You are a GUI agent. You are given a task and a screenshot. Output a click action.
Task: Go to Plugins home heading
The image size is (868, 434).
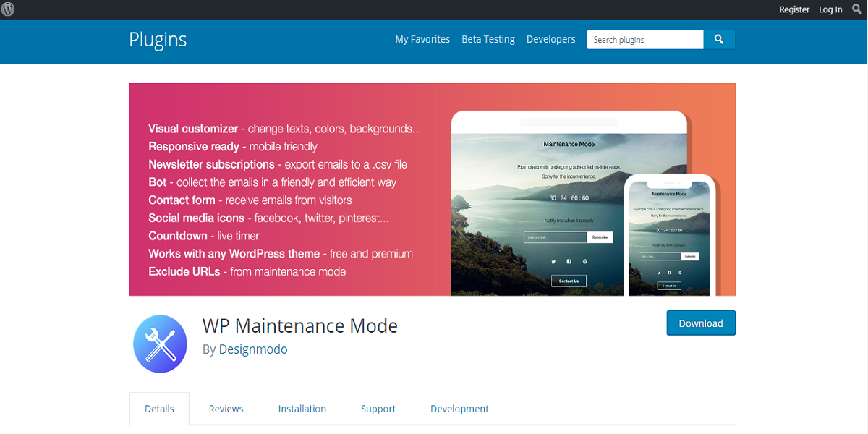158,39
